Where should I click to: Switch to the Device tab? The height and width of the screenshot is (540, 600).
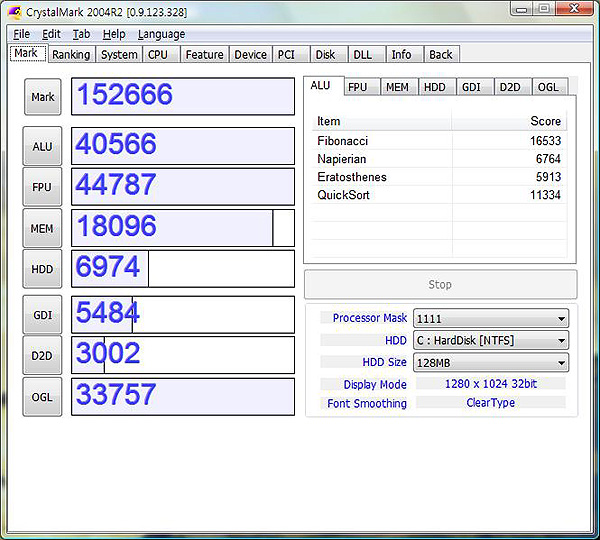(x=251, y=55)
